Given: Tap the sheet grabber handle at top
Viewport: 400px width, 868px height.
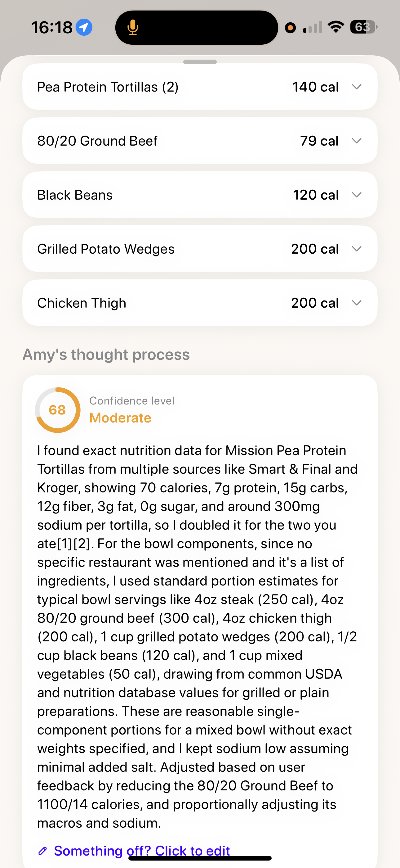Looking at the screenshot, I should (200, 62).
